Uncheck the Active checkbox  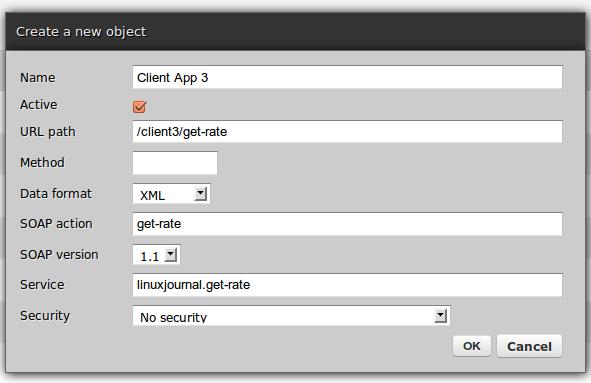pos(139,107)
